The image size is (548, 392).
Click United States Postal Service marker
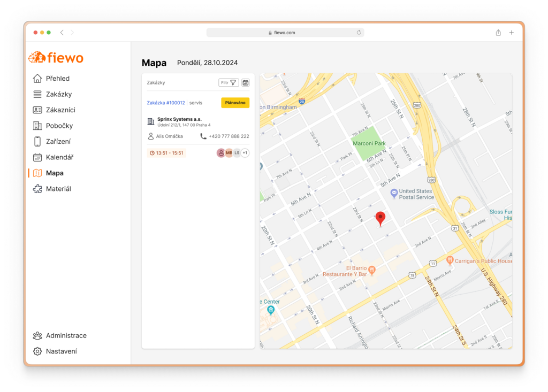pyautogui.click(x=394, y=193)
